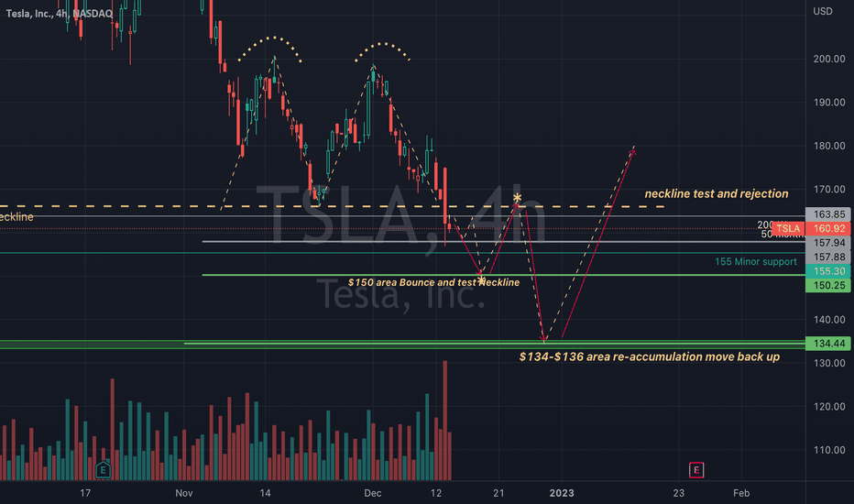Click the 157.94 price axis label
This screenshot has width=854, height=504.
pos(828,243)
